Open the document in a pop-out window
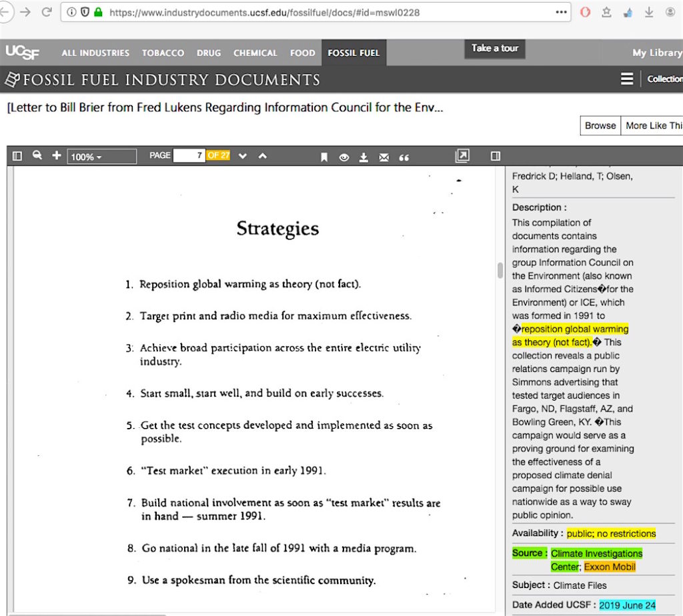 [x=462, y=156]
